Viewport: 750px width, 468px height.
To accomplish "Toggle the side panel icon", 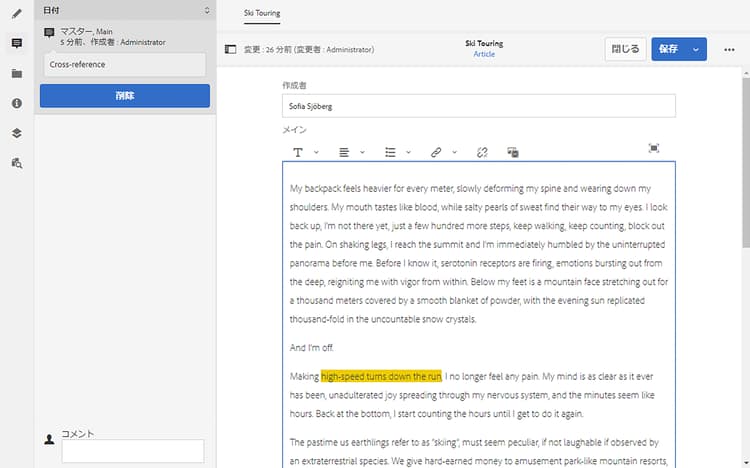I will (231, 49).
